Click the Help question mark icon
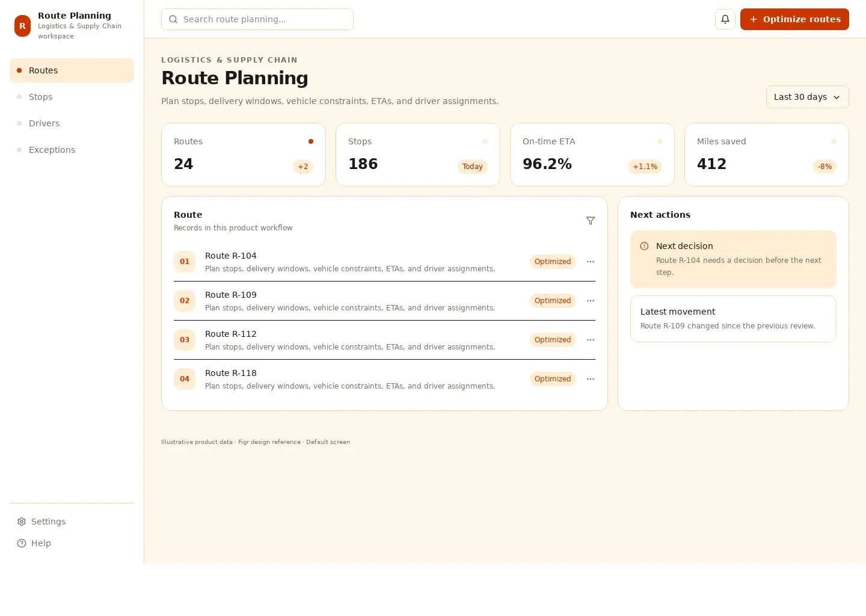Screen dimensions: 866x616 pyautogui.click(x=22, y=543)
